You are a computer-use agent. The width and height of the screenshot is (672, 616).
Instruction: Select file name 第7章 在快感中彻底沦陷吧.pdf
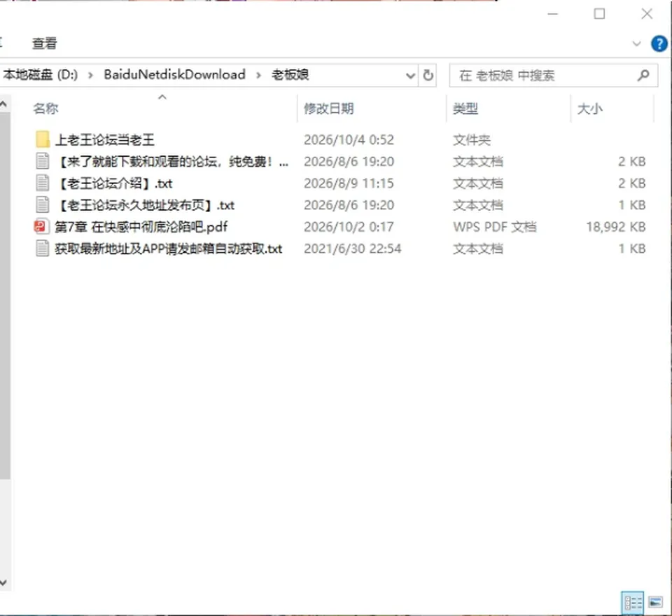[x=141, y=227]
